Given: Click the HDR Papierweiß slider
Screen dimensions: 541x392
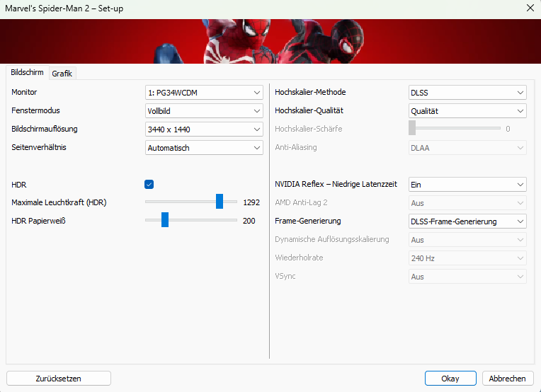Looking at the screenshot, I should (x=191, y=220).
